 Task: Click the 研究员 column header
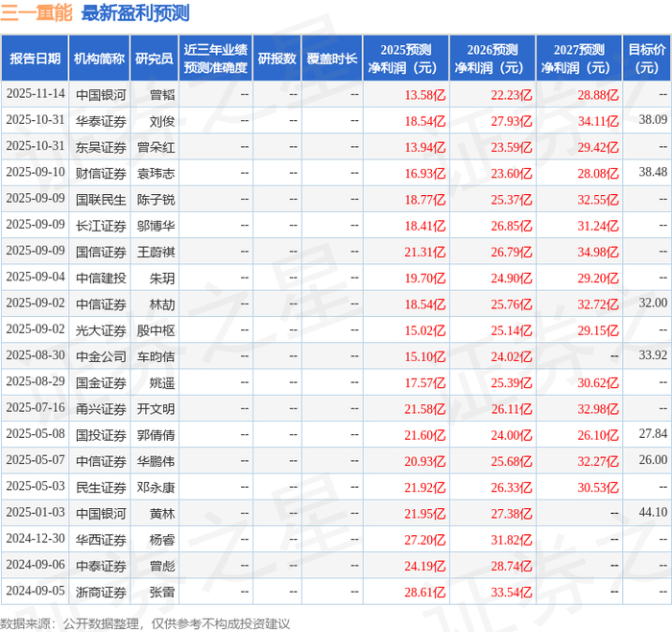click(155, 59)
